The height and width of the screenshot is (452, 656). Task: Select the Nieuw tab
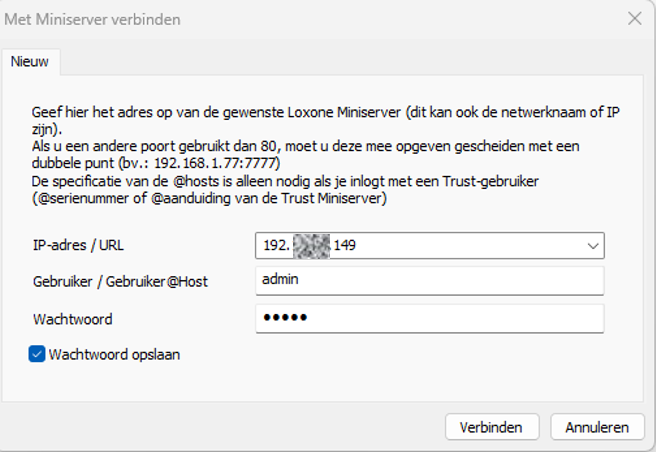click(31, 61)
